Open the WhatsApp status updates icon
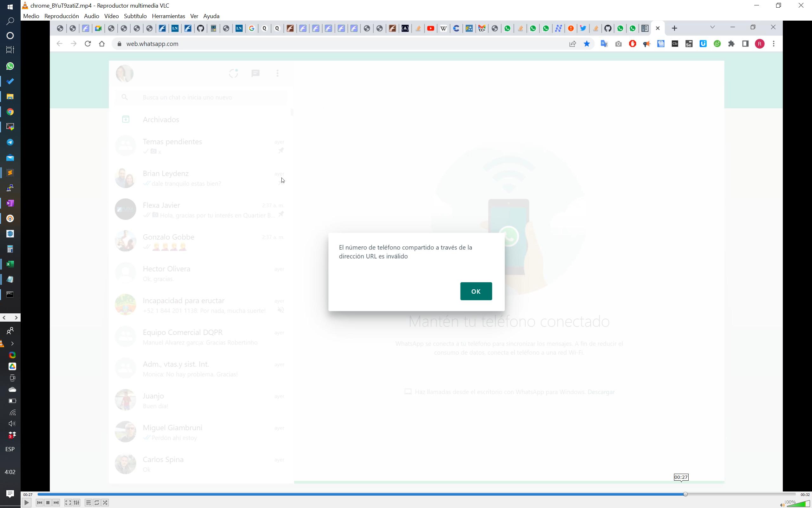Viewport: 812px width, 508px height. point(233,73)
